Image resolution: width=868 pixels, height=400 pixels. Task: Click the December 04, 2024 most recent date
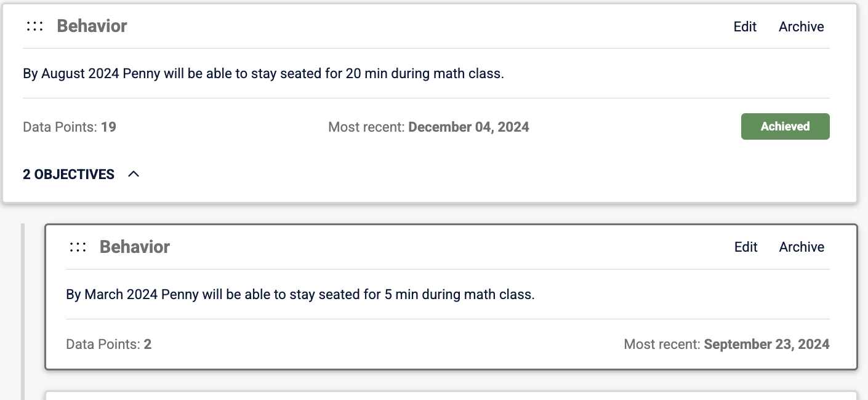(x=468, y=127)
